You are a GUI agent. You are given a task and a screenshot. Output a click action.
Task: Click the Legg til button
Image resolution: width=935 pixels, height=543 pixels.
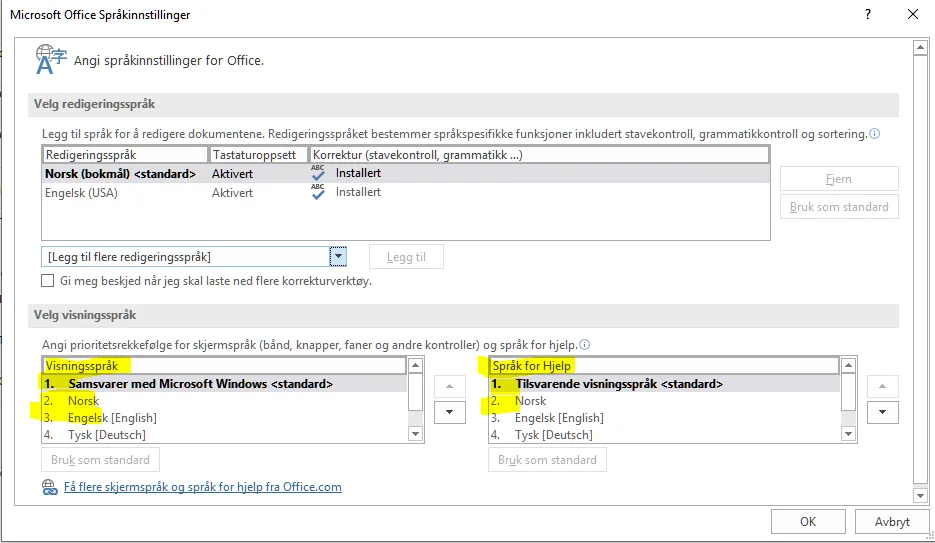[406, 257]
